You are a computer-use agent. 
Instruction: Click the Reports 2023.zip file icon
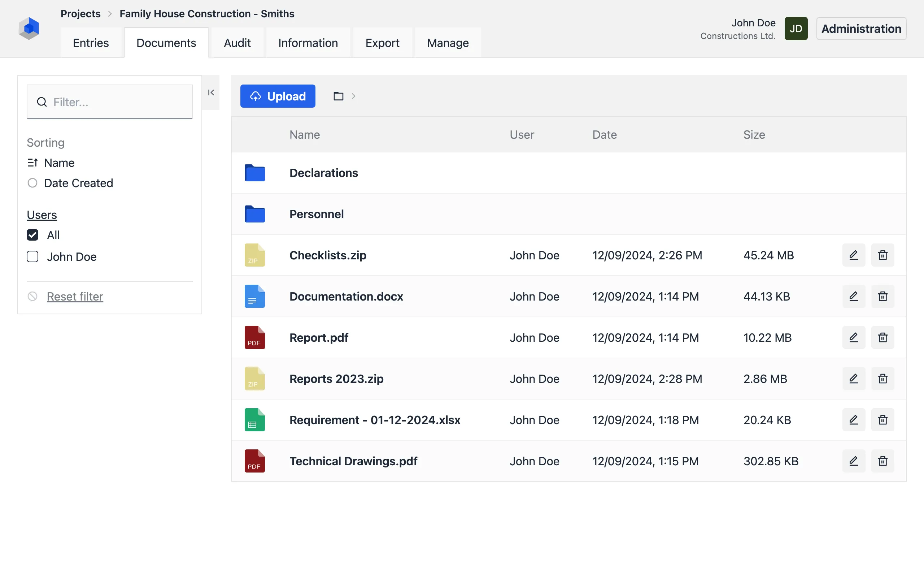point(255,379)
